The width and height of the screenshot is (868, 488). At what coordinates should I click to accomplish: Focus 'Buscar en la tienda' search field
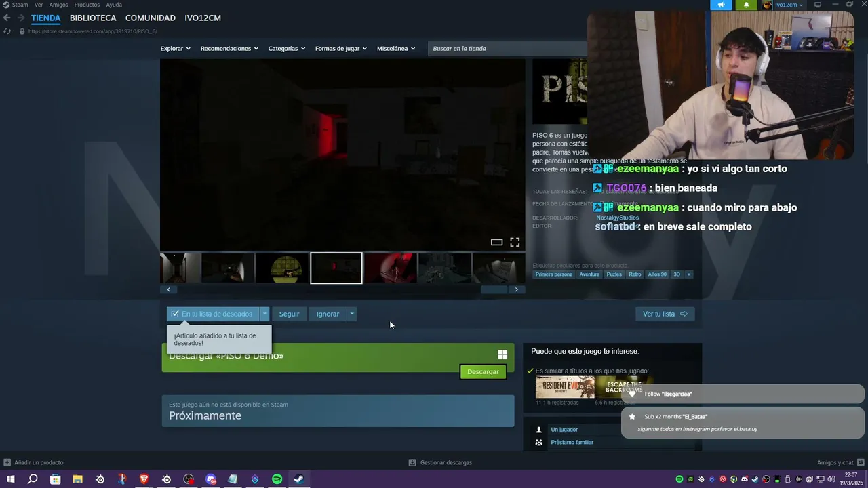click(x=509, y=49)
